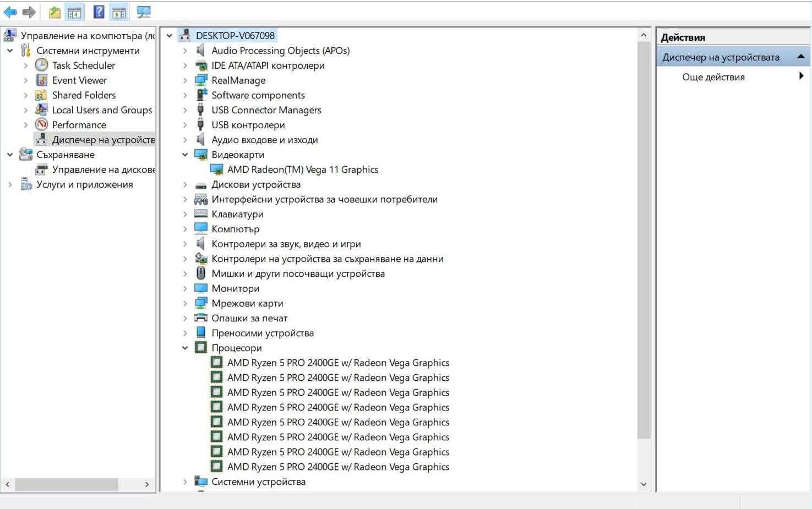Click the Performance monitor icon
The height and width of the screenshot is (509, 812).
[x=41, y=124]
